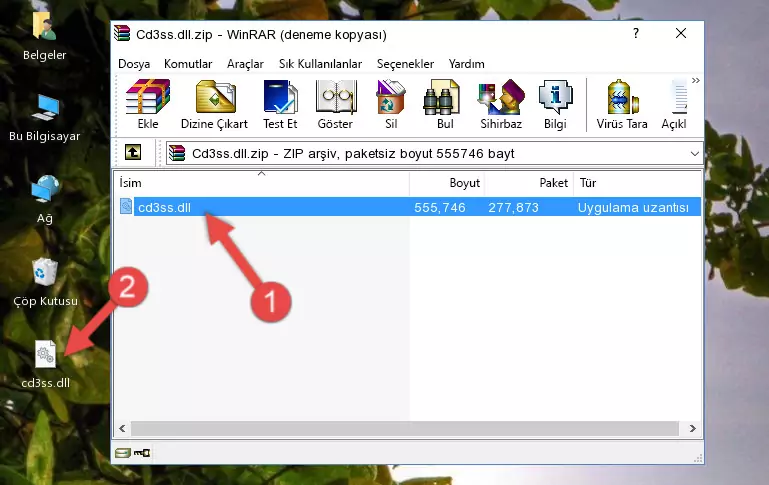Open the Komutlar menu

(x=188, y=64)
